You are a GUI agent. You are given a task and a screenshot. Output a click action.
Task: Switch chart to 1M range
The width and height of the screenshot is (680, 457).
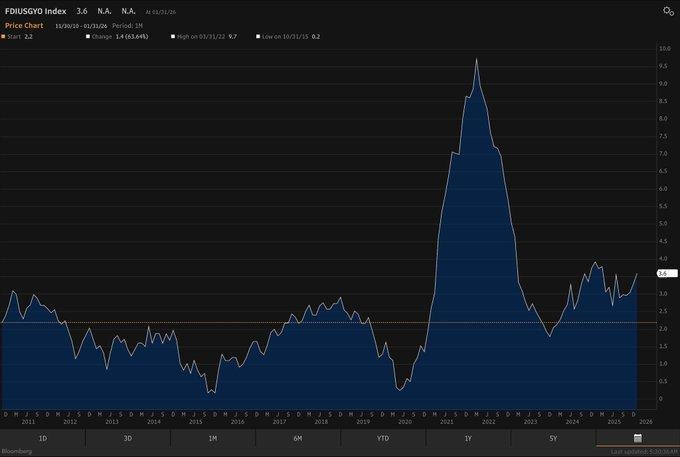(212, 438)
